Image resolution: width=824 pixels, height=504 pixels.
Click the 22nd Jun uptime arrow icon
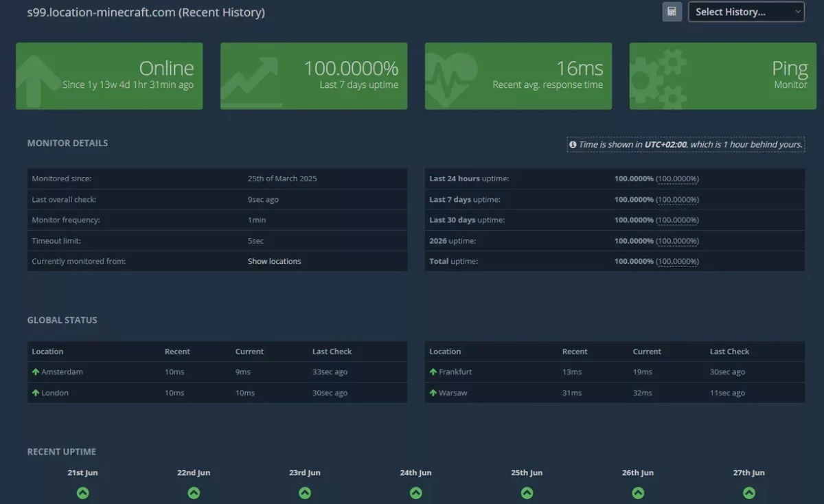[194, 493]
